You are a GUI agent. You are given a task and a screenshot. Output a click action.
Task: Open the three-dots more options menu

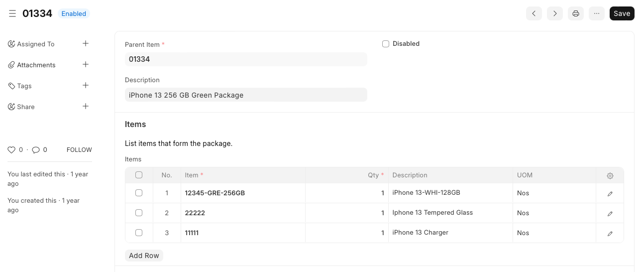tap(597, 13)
